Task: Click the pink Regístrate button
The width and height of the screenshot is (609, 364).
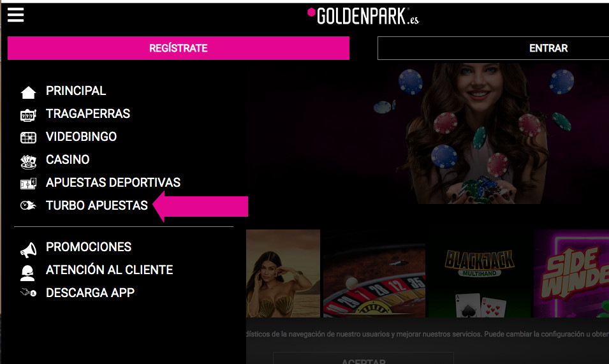Action: point(179,48)
